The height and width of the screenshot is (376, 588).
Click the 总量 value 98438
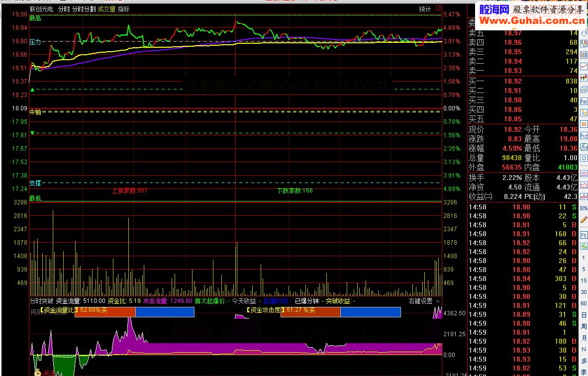pos(512,158)
